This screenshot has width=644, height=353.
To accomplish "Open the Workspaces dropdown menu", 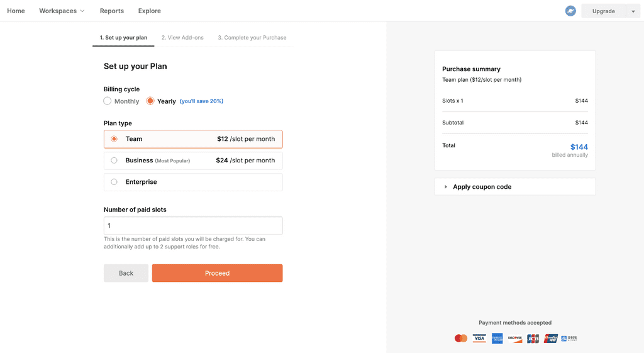I will pyautogui.click(x=62, y=11).
